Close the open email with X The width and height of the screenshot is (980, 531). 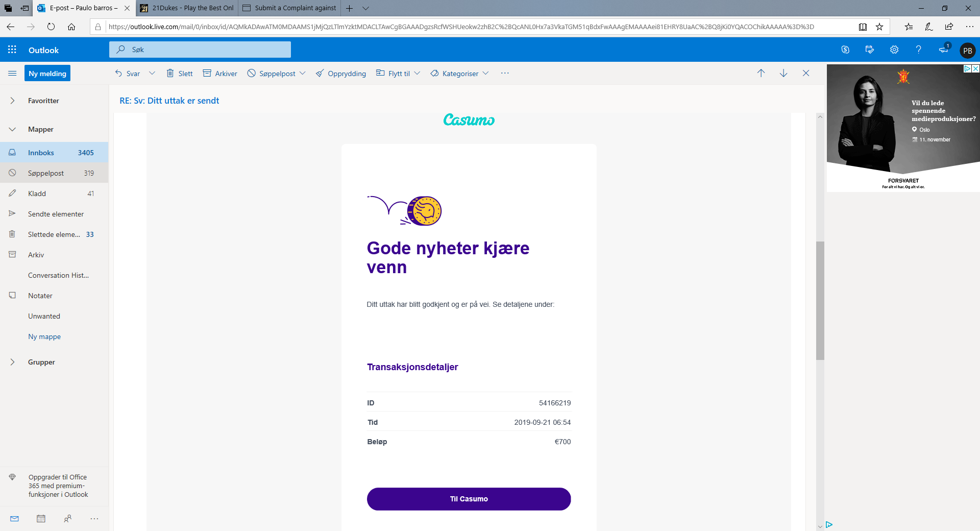click(x=806, y=73)
